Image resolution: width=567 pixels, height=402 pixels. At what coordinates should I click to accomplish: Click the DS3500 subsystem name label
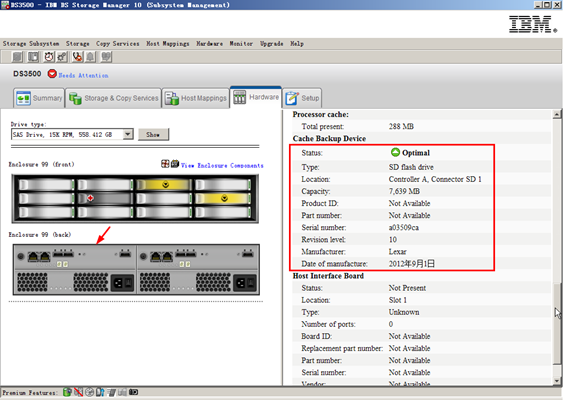pos(27,74)
